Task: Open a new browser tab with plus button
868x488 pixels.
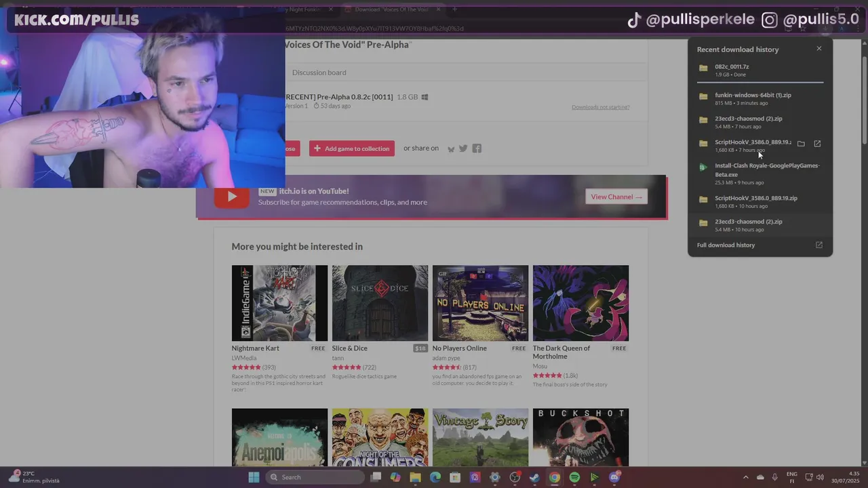Action: pyautogui.click(x=454, y=9)
